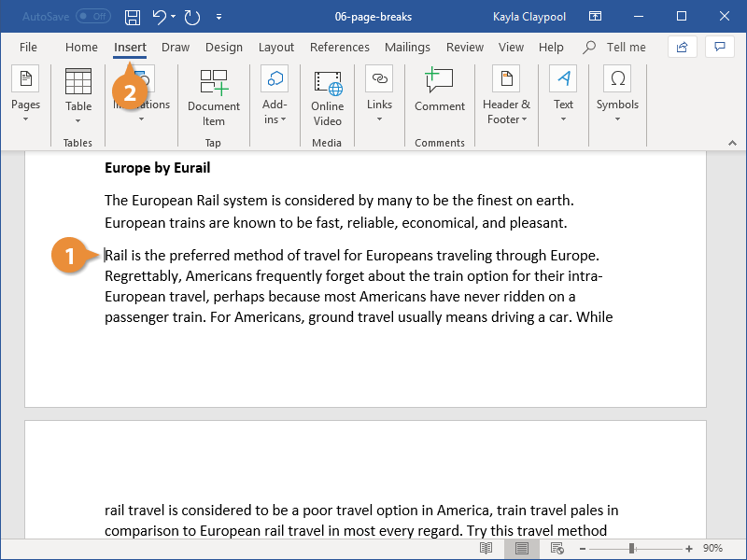Image resolution: width=747 pixels, height=560 pixels.
Task: Click the Save icon in title bar
Action: pos(132,17)
